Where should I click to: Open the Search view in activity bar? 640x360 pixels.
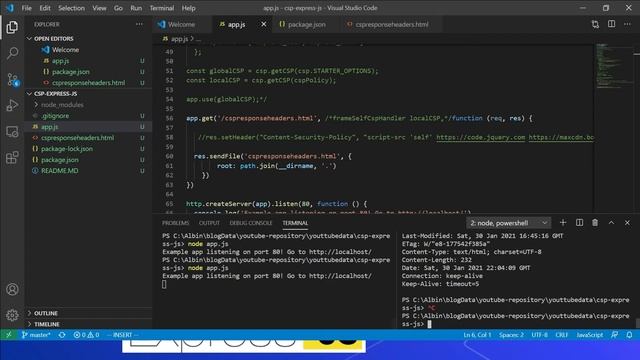12,53
